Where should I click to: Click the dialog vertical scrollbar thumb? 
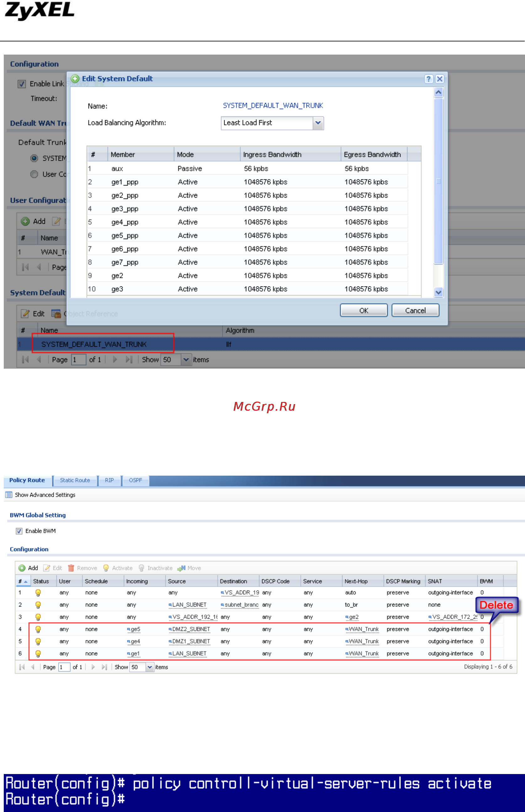pos(438,181)
